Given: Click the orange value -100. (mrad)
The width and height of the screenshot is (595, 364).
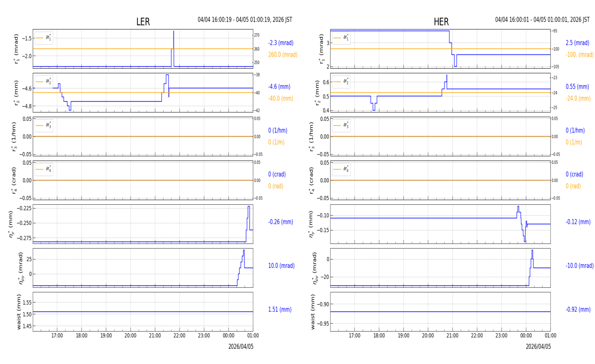Looking at the screenshot, I should point(579,55).
